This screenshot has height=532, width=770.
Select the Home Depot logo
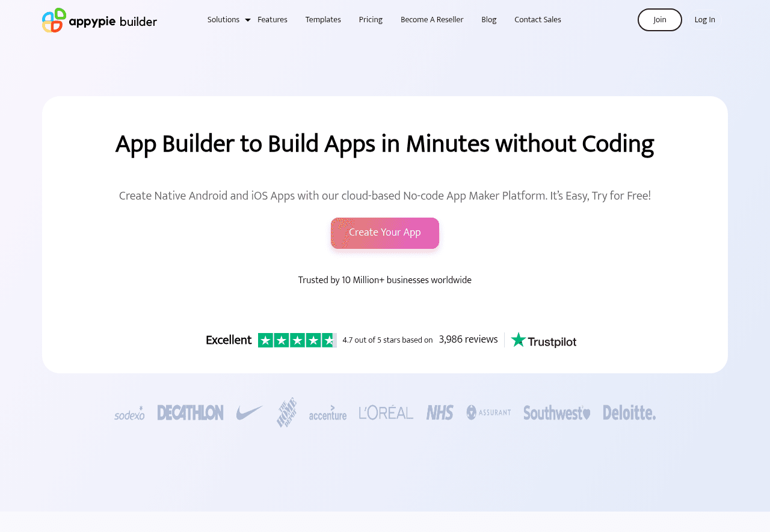tap(286, 412)
